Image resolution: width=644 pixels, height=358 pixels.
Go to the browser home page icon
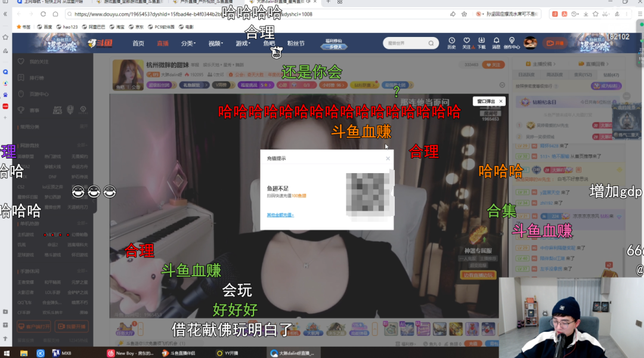pyautogui.click(x=55, y=14)
